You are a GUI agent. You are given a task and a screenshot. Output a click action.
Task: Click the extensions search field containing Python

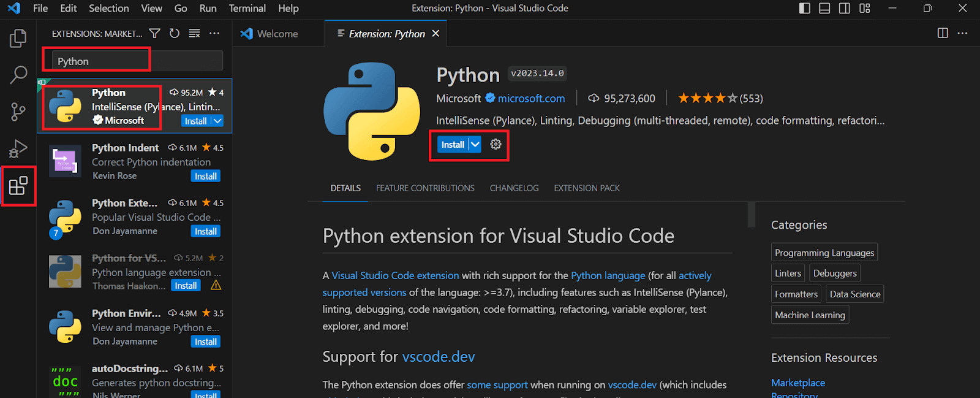click(137, 61)
